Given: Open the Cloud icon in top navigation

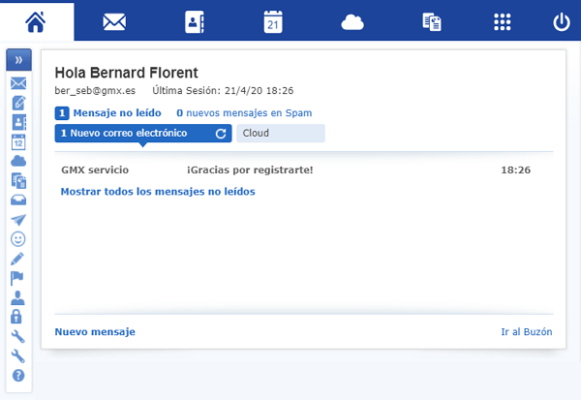Looking at the screenshot, I should (x=352, y=22).
